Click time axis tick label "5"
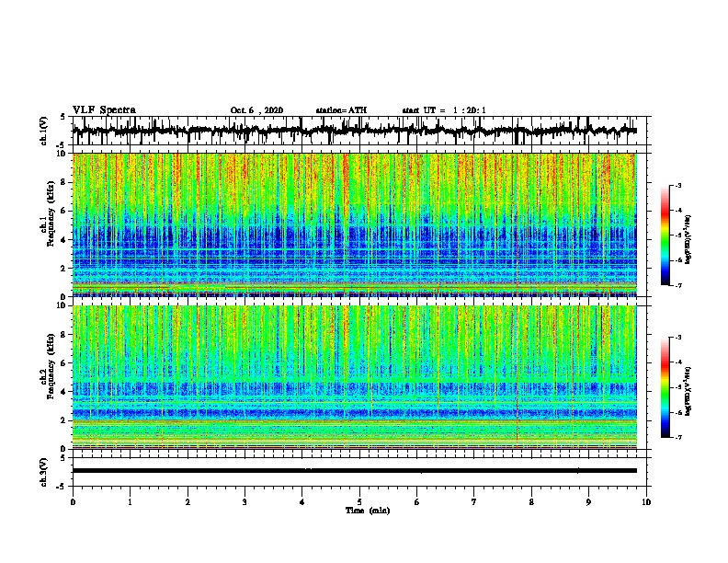The image size is (728, 563). coord(359,501)
